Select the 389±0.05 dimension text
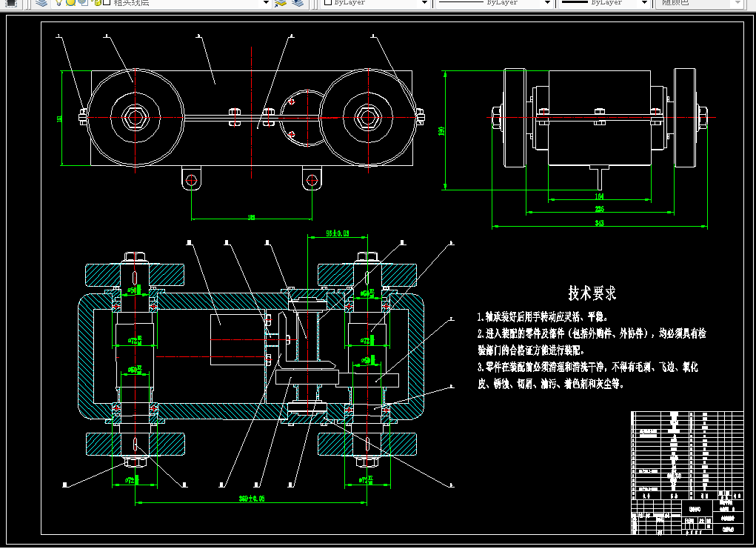The image size is (756, 549). click(x=252, y=499)
